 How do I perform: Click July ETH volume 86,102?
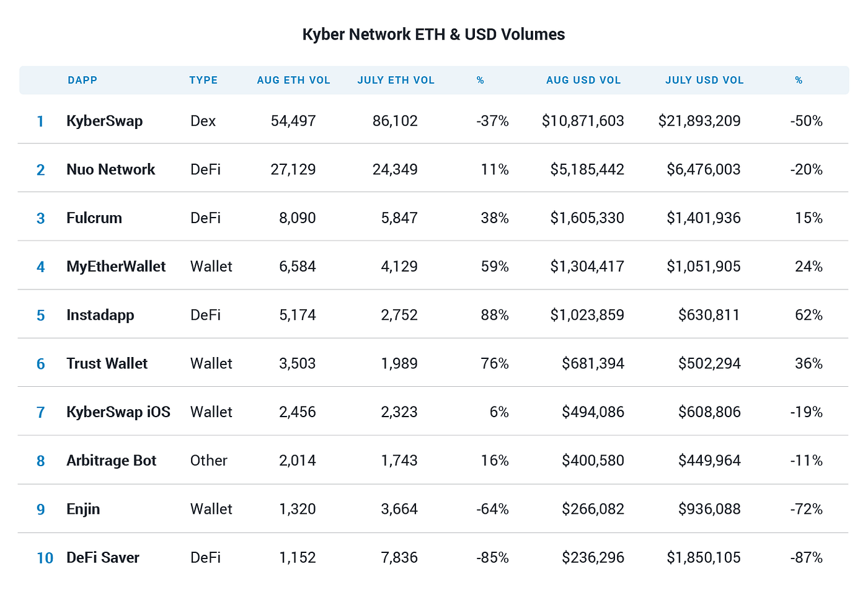click(x=395, y=121)
